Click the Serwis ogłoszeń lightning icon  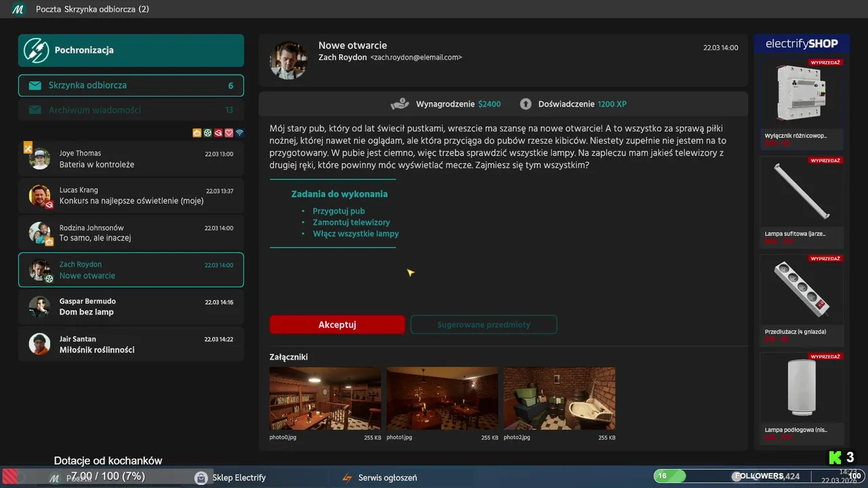(x=347, y=478)
